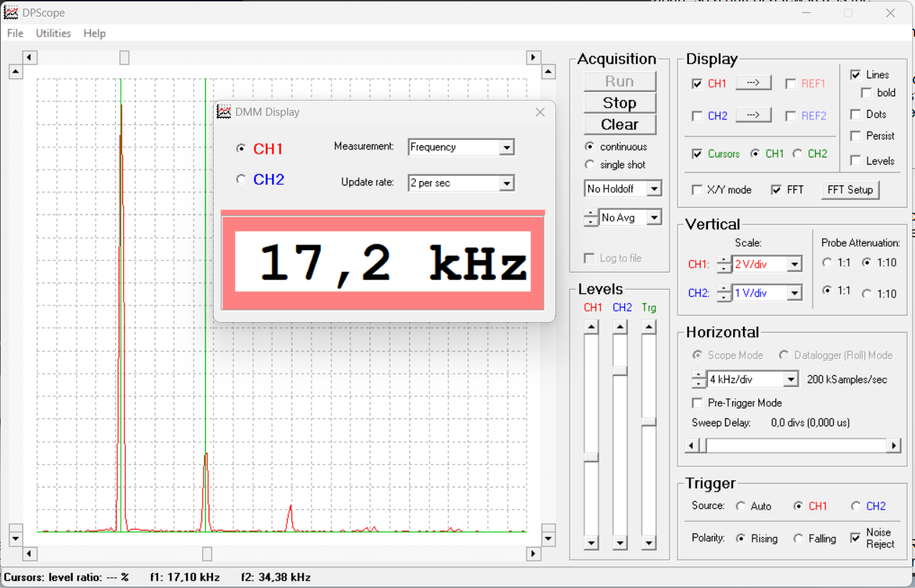Click CH1 vertical scale spinner
Screen dimensions: 915x588
click(724, 265)
